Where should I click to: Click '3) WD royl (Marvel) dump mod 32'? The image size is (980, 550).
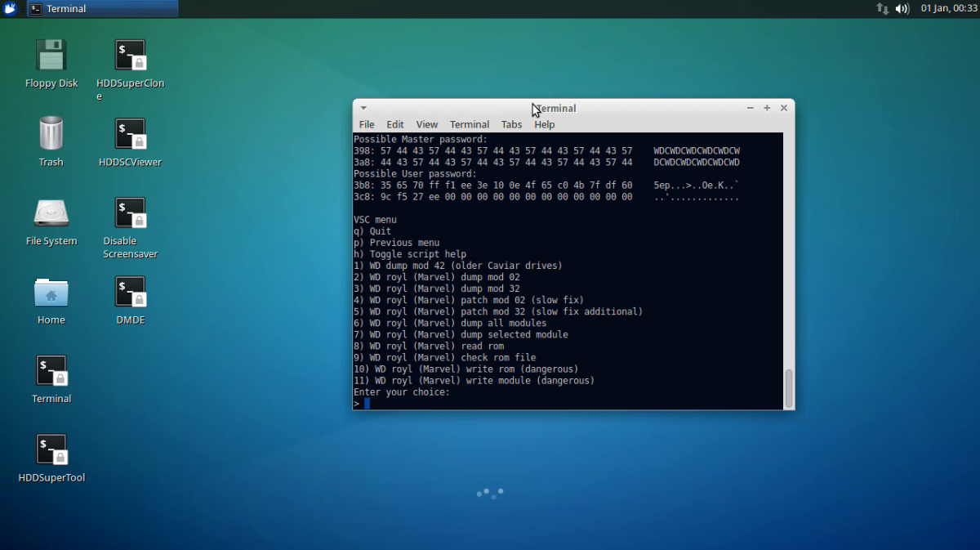click(x=437, y=288)
